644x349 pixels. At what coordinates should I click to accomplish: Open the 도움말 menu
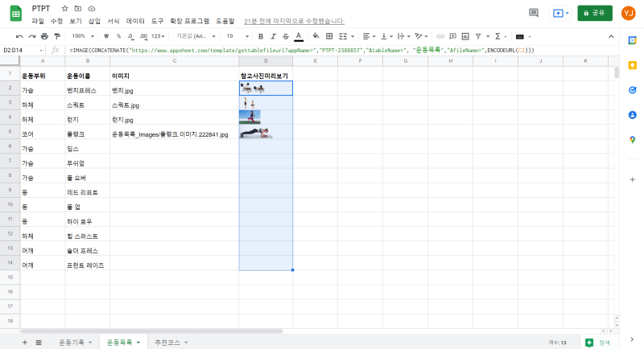[225, 21]
